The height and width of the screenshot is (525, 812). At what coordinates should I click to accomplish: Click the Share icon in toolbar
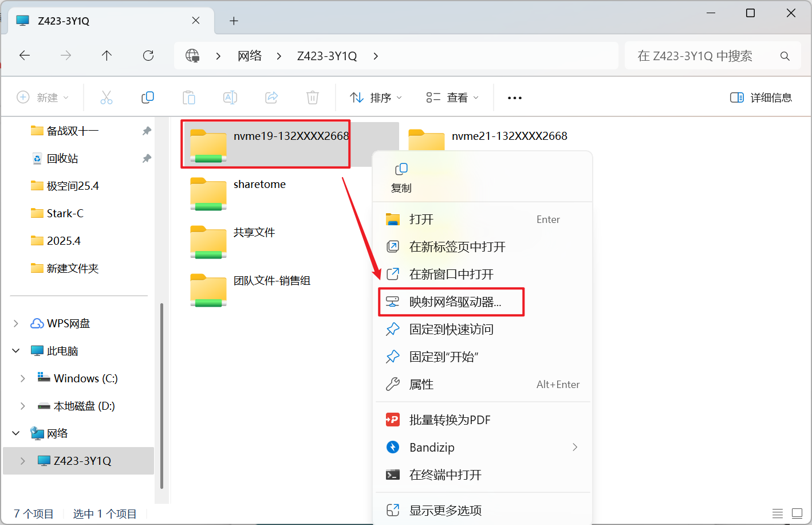[271, 97]
